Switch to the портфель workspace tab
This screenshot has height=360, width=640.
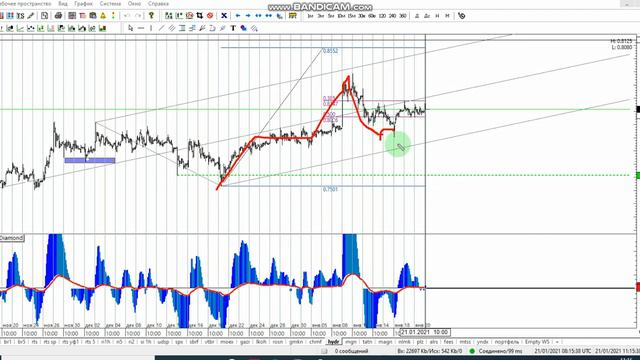(507, 342)
